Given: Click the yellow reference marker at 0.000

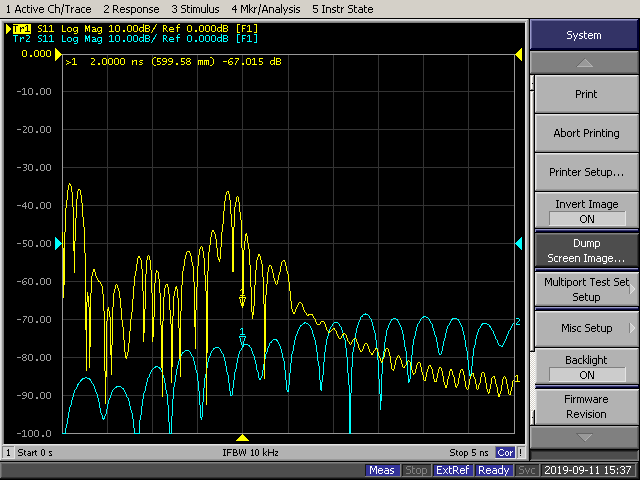Looking at the screenshot, I should pyautogui.click(x=58, y=54).
